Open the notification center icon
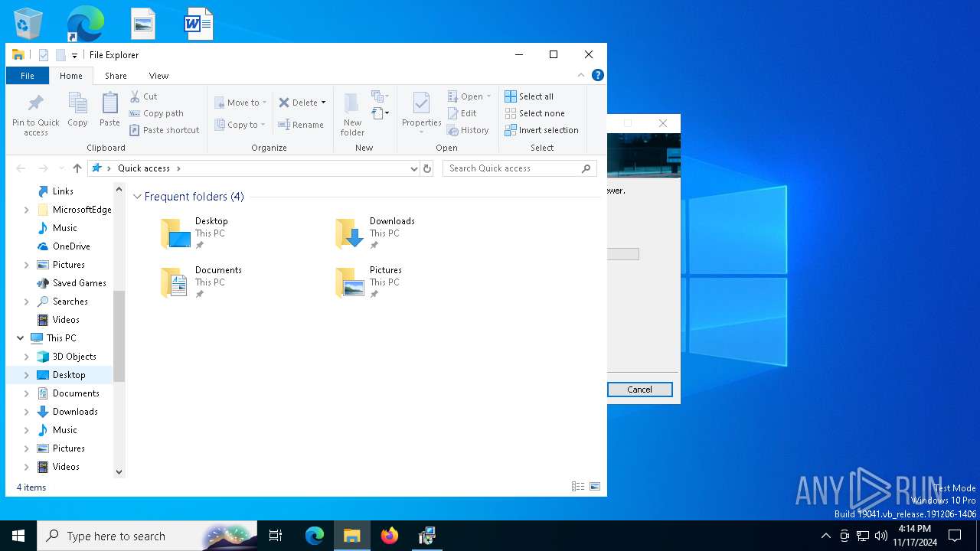980x551 pixels. pos(955,536)
